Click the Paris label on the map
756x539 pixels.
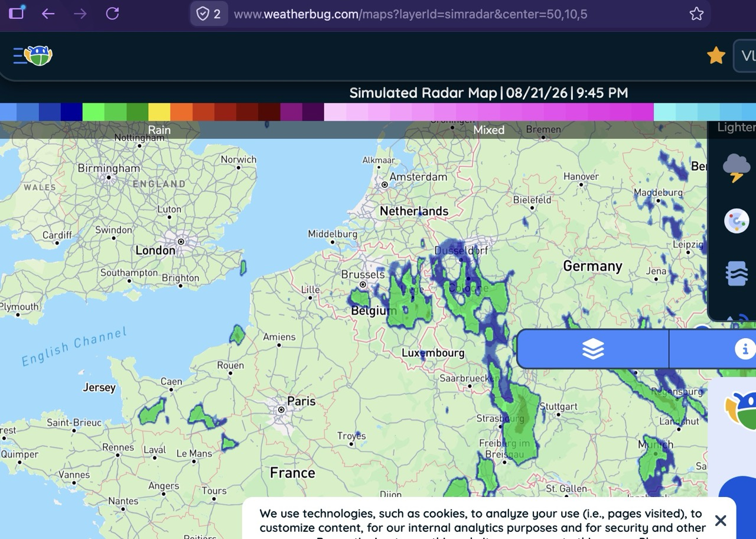[x=301, y=401]
